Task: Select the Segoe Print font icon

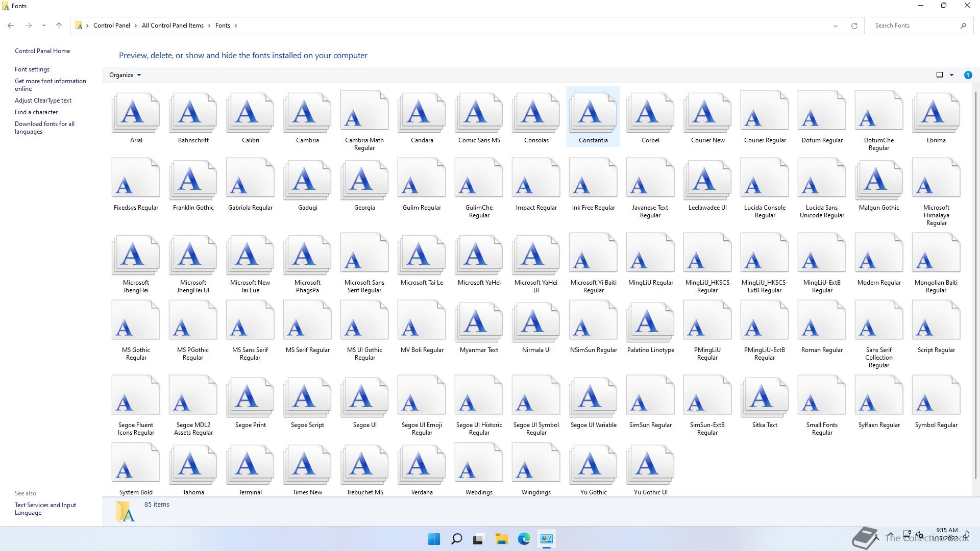Action: [250, 396]
